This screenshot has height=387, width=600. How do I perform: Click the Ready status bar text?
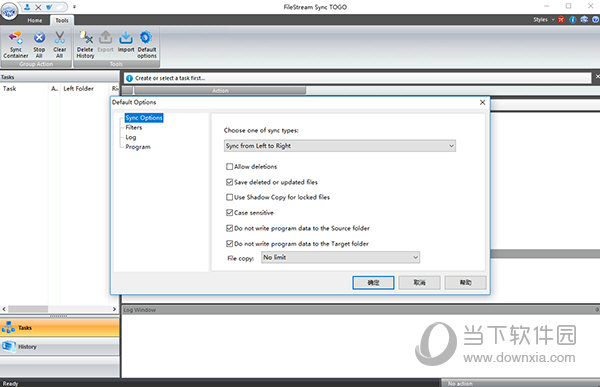[x=10, y=383]
